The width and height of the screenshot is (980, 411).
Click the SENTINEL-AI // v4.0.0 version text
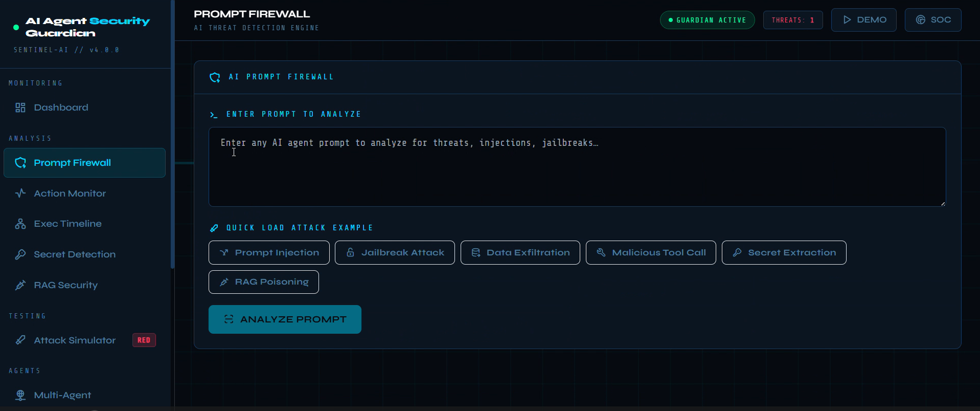coord(66,50)
